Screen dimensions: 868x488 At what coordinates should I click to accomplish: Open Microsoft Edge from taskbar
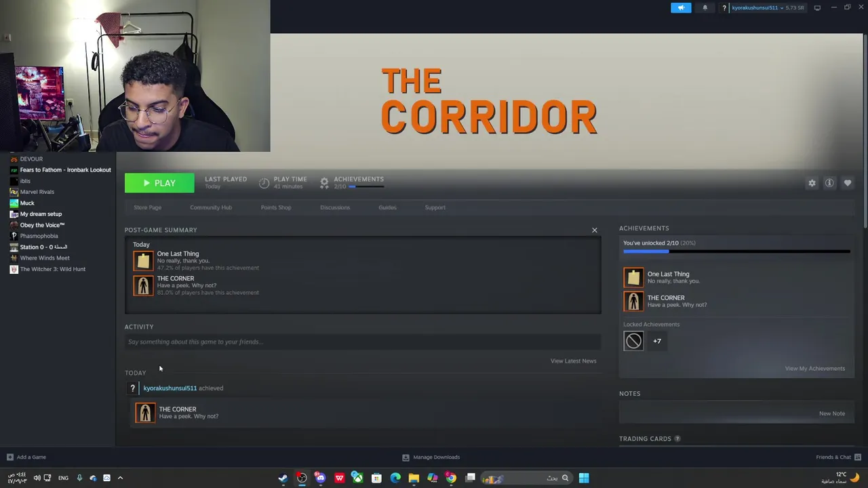[395, 478]
